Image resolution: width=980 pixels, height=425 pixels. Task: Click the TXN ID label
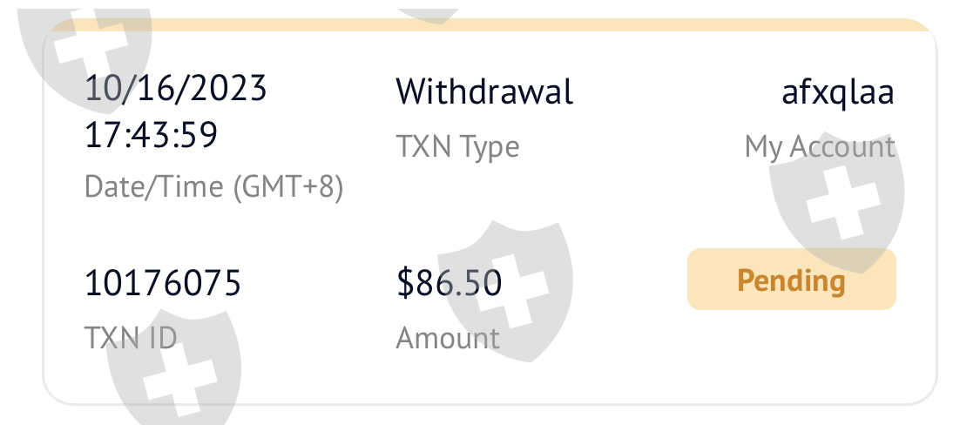pos(130,337)
